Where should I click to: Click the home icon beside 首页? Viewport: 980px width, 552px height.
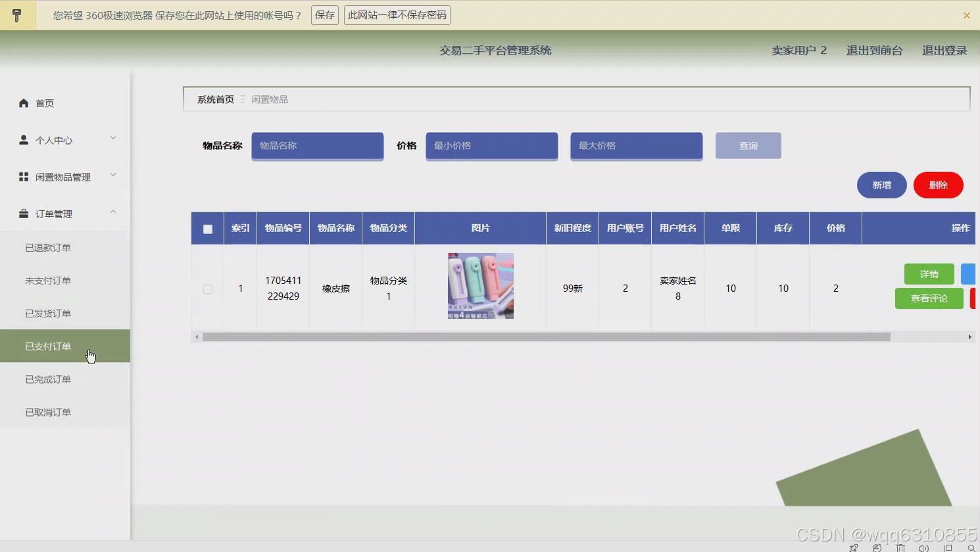tap(24, 103)
